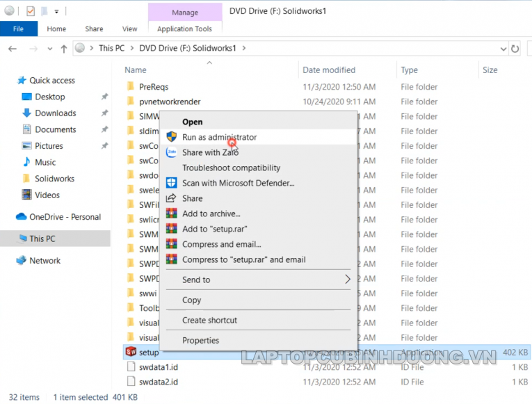Open Solidworks folder in Quick access
Image resolution: width=532 pixels, height=404 pixels.
54,179
